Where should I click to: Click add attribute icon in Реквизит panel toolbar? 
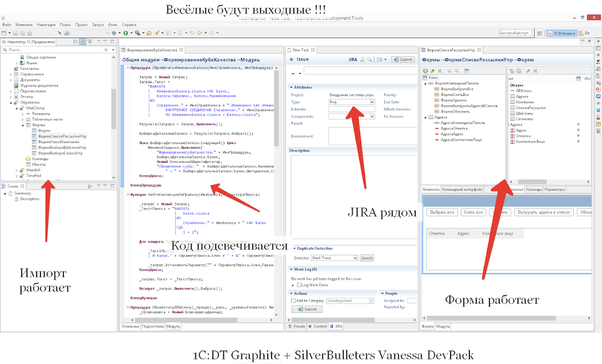pyautogui.click(x=512, y=71)
